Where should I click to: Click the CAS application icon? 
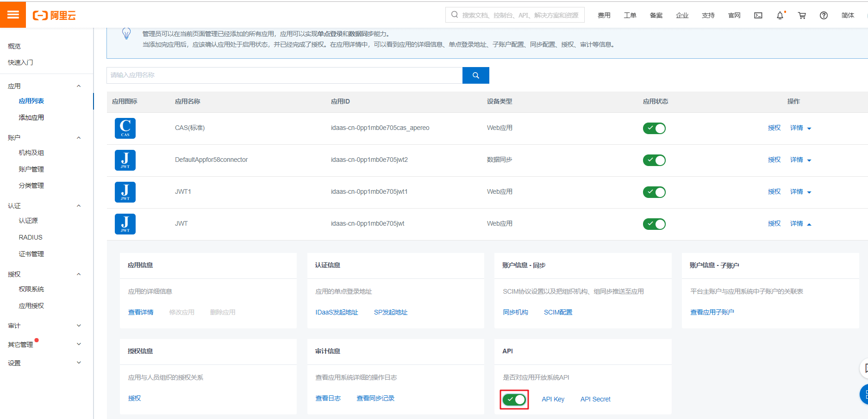[x=125, y=128]
